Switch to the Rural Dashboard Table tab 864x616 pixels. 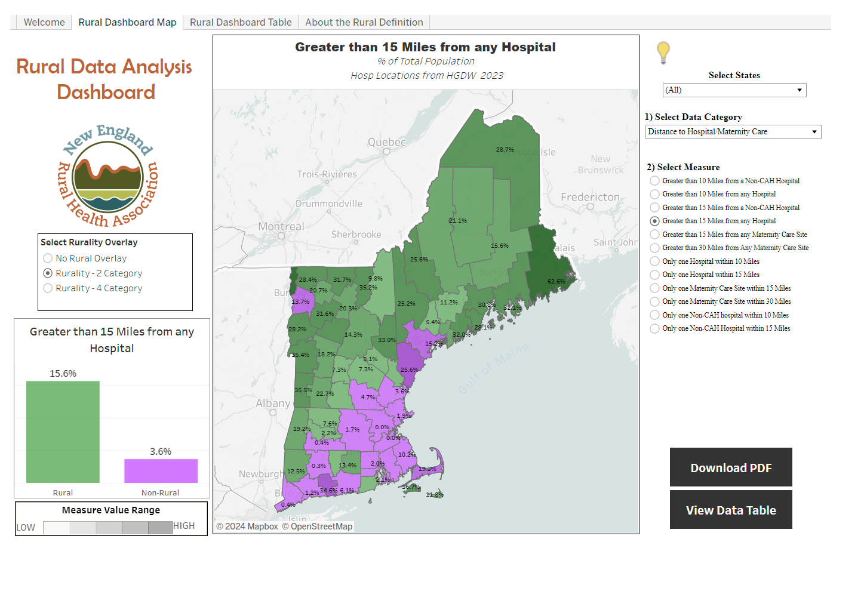click(241, 21)
